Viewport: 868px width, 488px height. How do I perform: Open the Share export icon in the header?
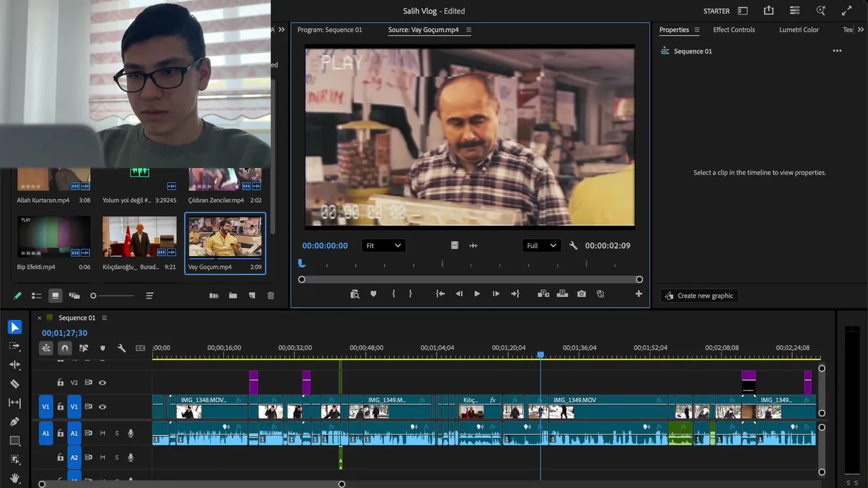[768, 11]
